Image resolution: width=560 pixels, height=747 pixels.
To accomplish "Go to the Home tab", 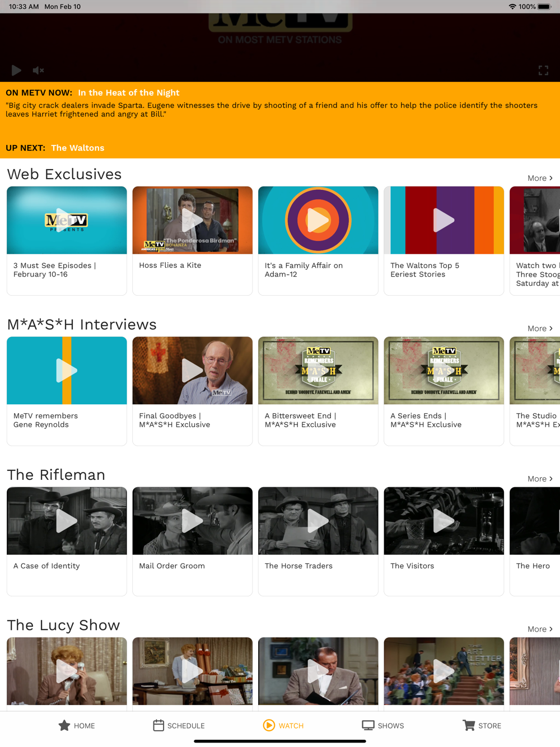I will click(x=77, y=726).
